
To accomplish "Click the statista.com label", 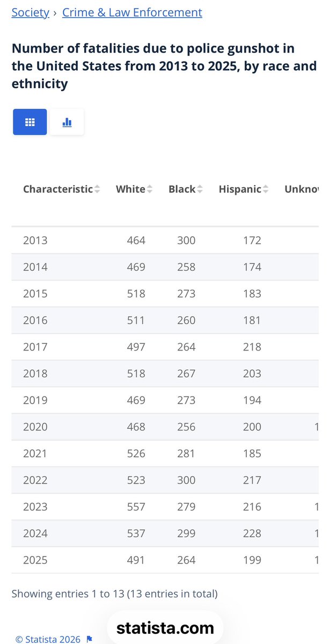I will [x=165, y=628].
